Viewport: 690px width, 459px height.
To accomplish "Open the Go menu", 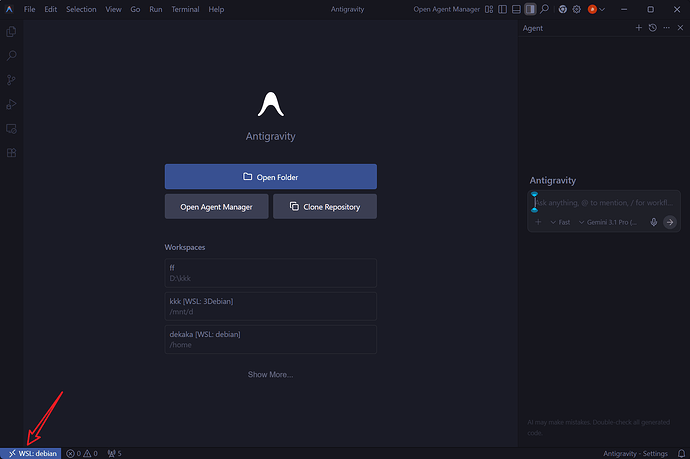I will click(135, 9).
